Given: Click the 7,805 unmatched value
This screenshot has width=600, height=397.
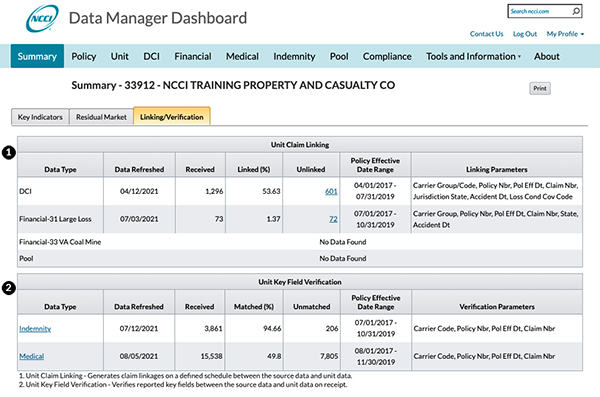Looking at the screenshot, I should [x=329, y=356].
